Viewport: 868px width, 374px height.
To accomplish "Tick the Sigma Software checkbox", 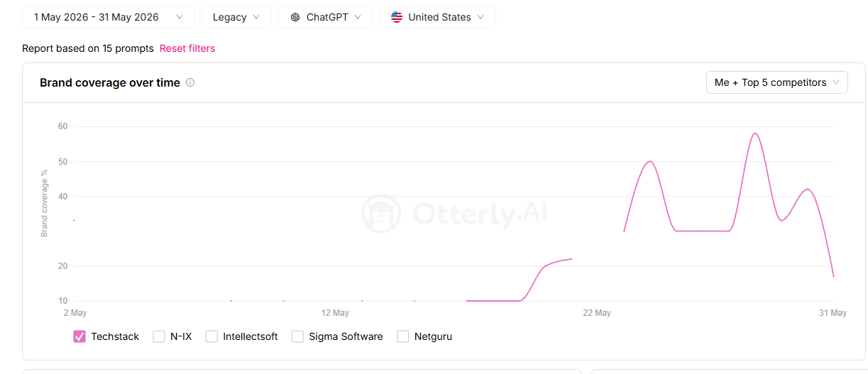I will (297, 336).
